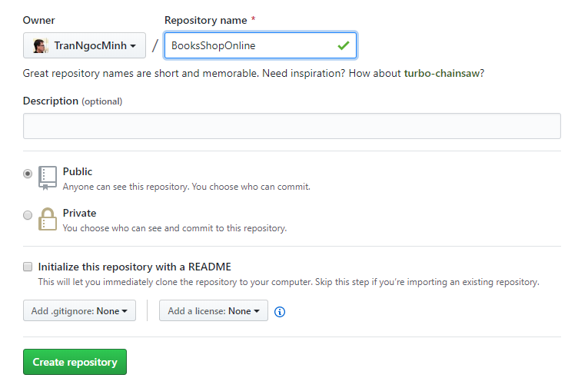Click the Initialize this repository README label
The width and height of the screenshot is (588, 378).
click(135, 267)
